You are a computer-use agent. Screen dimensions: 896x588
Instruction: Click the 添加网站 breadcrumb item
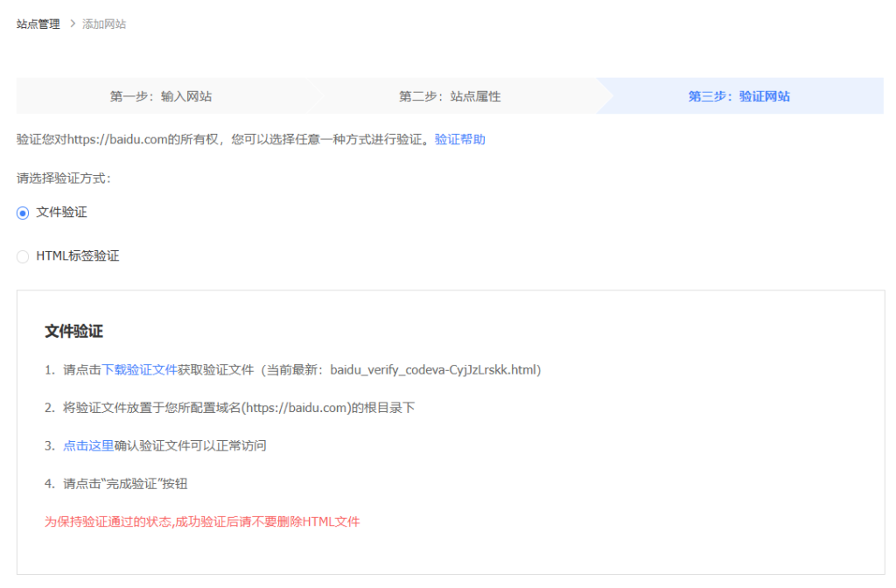(x=104, y=24)
